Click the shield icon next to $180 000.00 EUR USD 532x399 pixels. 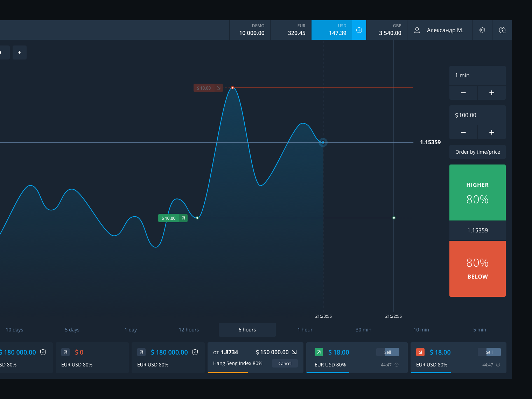(x=195, y=352)
